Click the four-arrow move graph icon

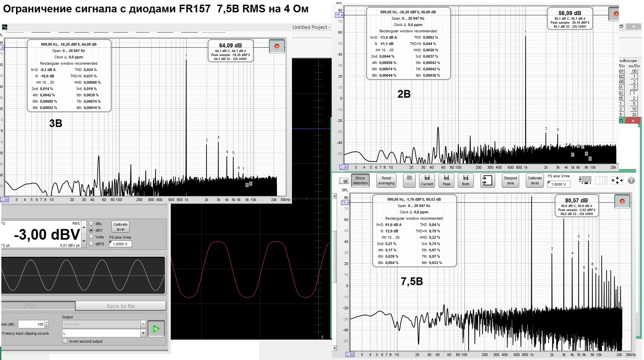617,180
